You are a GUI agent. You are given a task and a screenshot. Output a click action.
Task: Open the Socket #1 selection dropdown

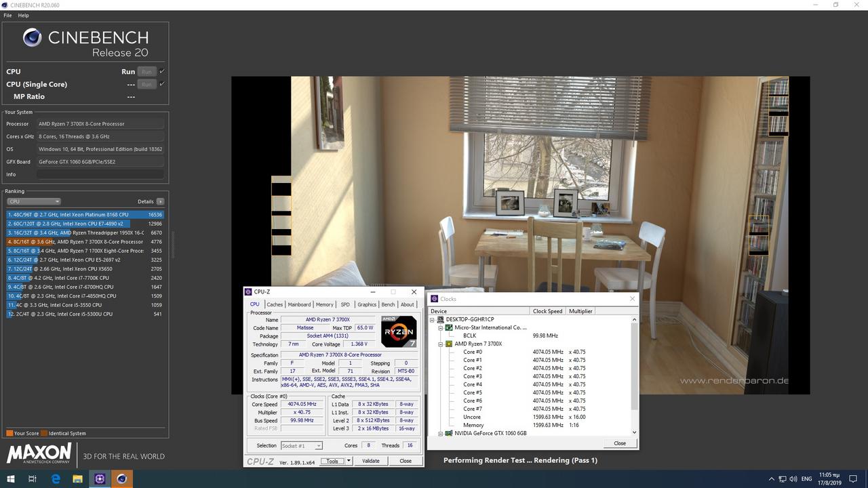(x=301, y=445)
